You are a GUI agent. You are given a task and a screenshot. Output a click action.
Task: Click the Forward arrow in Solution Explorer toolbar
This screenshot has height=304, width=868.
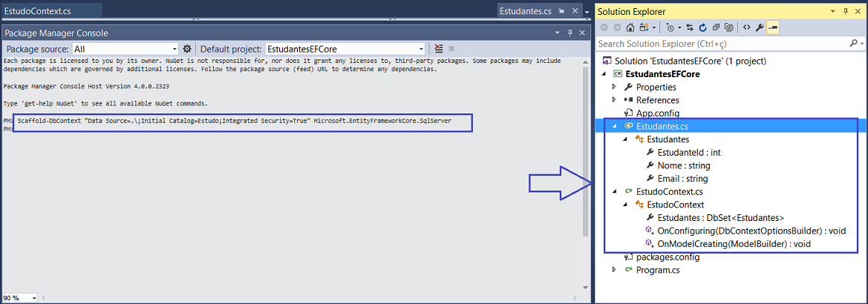pyautogui.click(x=617, y=27)
